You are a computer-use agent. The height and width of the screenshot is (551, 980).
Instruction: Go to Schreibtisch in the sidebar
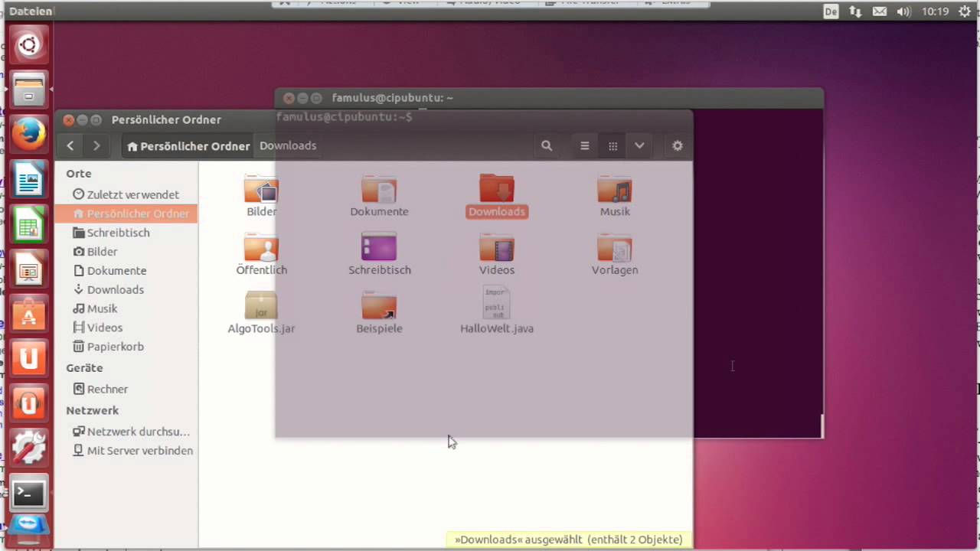click(126, 233)
